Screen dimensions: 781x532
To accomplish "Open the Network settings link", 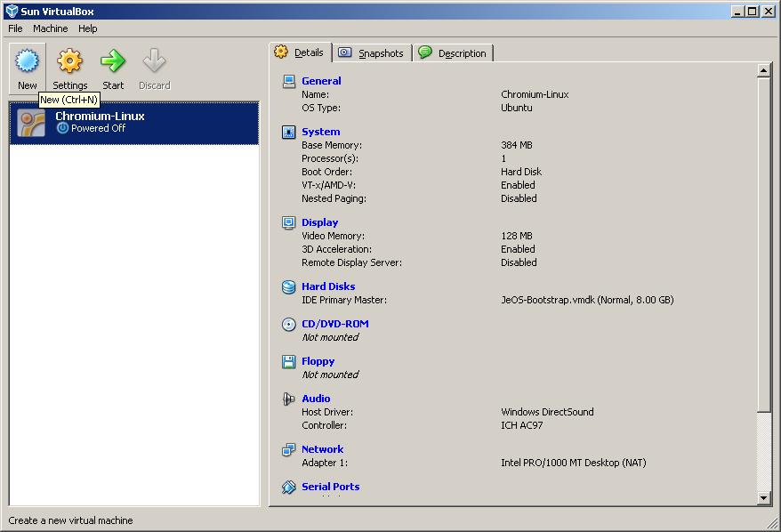I will pyautogui.click(x=322, y=449).
